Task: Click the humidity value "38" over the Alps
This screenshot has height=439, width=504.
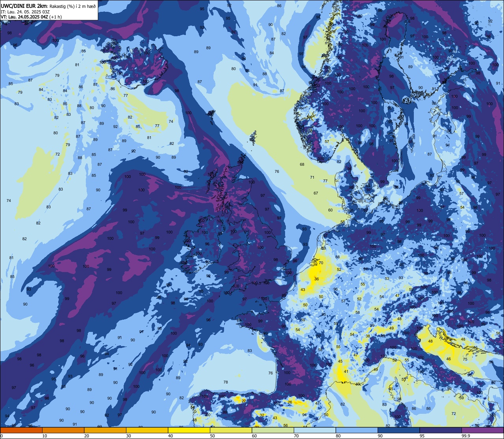Action: pos(368,336)
